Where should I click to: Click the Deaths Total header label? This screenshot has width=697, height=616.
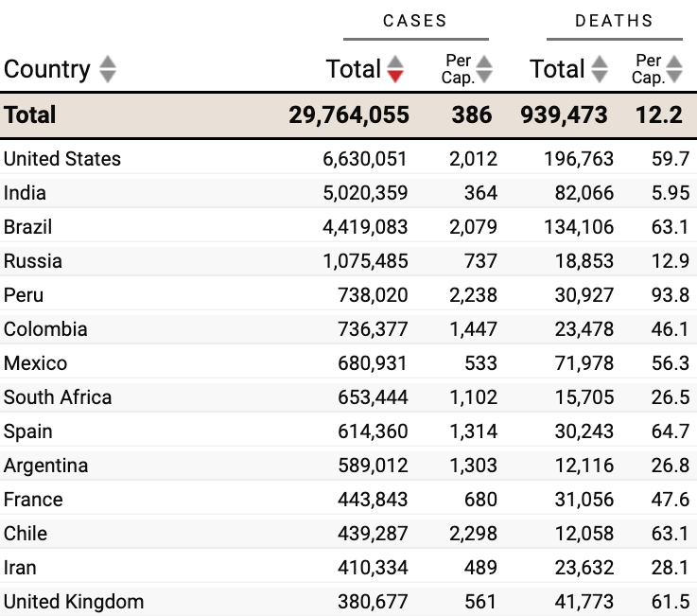point(557,69)
